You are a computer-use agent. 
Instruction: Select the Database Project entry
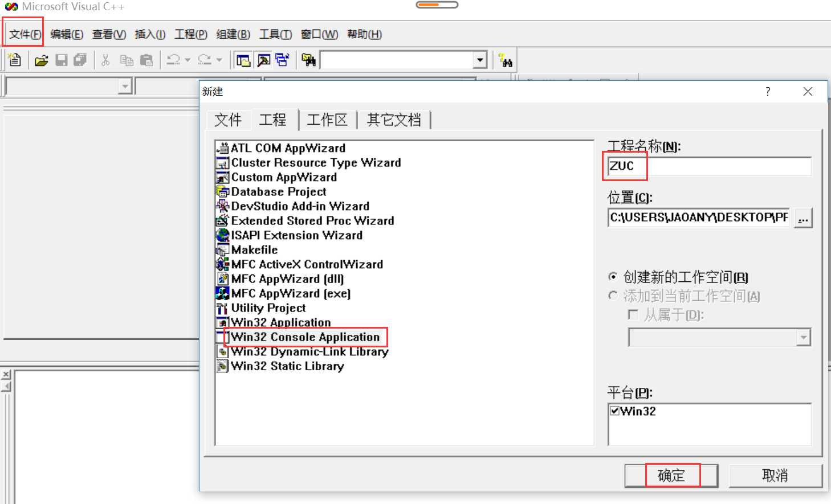[x=271, y=192]
